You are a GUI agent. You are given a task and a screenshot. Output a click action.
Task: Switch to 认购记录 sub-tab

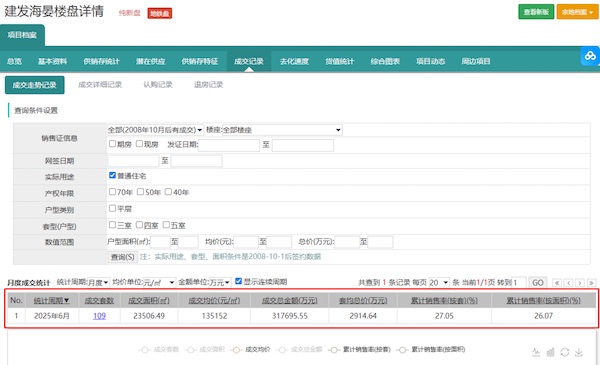point(158,85)
